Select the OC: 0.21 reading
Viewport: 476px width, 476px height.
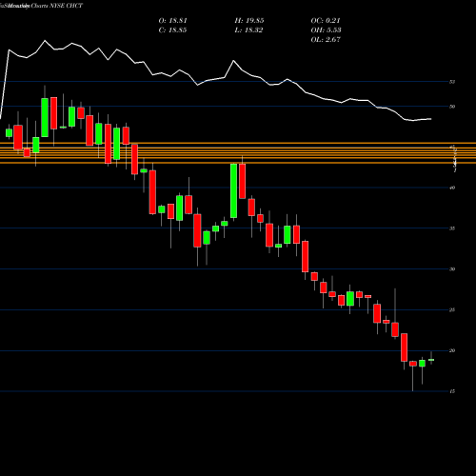pos(326,21)
